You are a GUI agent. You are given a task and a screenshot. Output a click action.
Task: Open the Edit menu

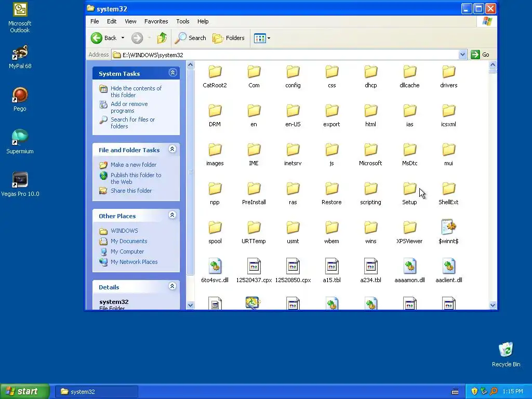click(112, 21)
